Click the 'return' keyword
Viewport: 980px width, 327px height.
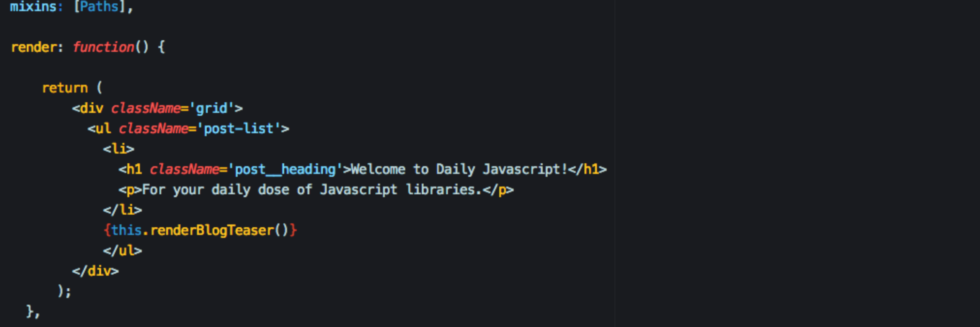click(x=65, y=88)
